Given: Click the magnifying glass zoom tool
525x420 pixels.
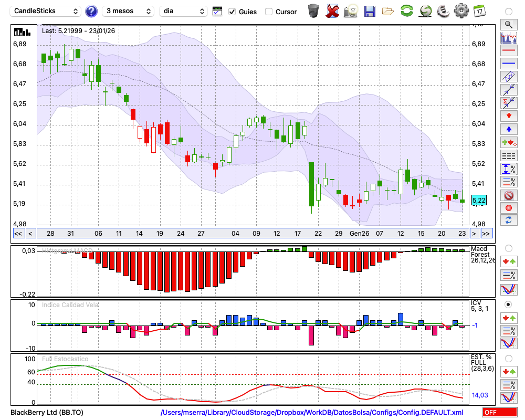Looking at the screenshot, I should click(x=508, y=24).
